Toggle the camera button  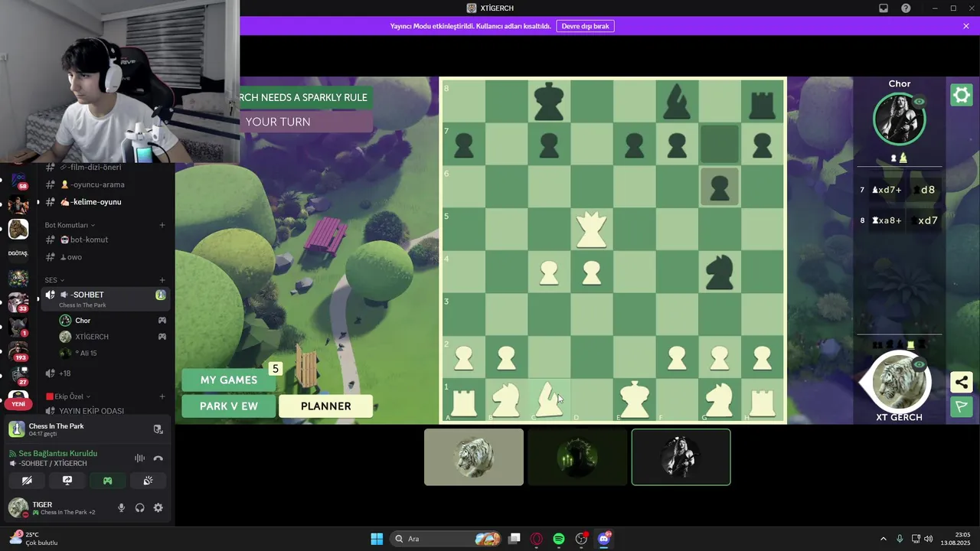(27, 481)
